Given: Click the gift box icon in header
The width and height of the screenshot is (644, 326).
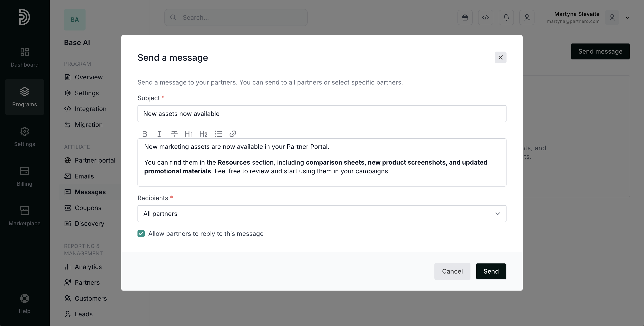Looking at the screenshot, I should (465, 17).
